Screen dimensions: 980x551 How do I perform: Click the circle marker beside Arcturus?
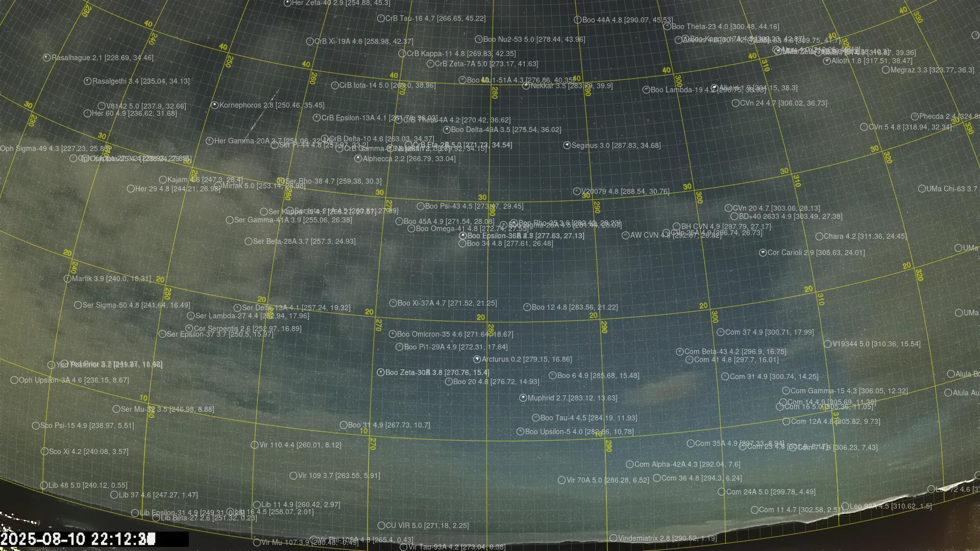(x=477, y=359)
